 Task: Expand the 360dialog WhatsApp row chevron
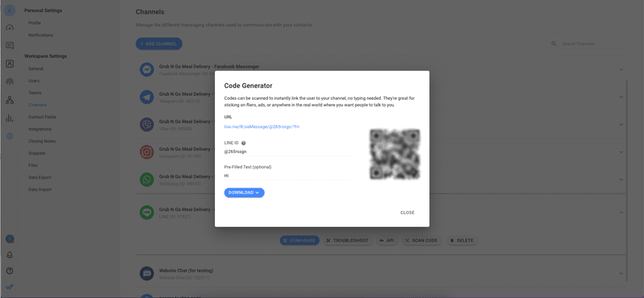(621, 180)
